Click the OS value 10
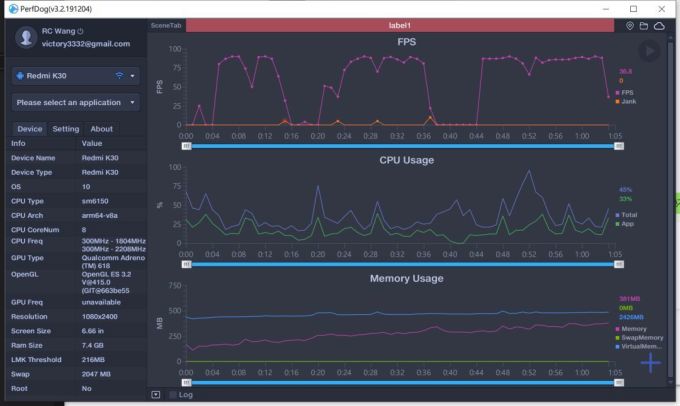 [86, 187]
